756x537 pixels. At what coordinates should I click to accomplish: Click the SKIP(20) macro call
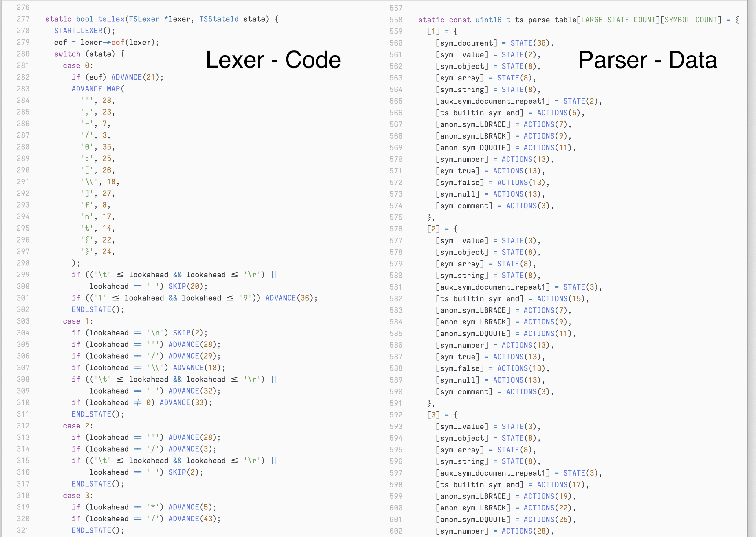(x=186, y=286)
